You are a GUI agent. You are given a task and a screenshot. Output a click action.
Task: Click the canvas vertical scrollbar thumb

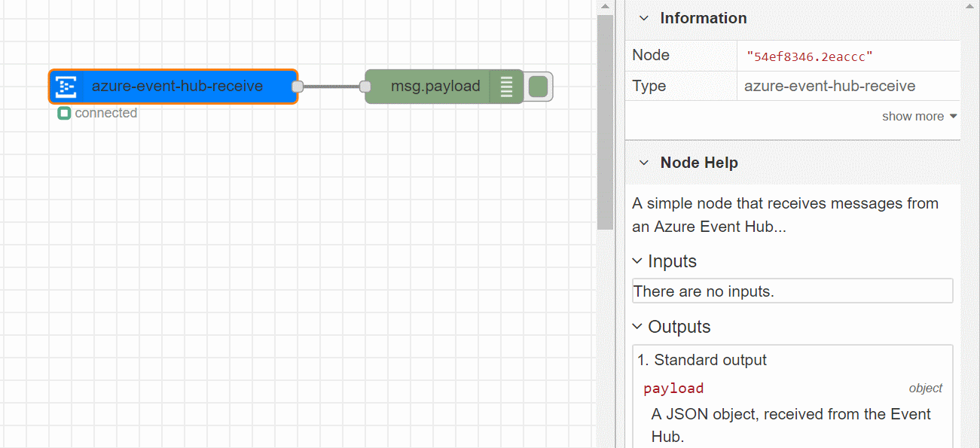(605, 120)
